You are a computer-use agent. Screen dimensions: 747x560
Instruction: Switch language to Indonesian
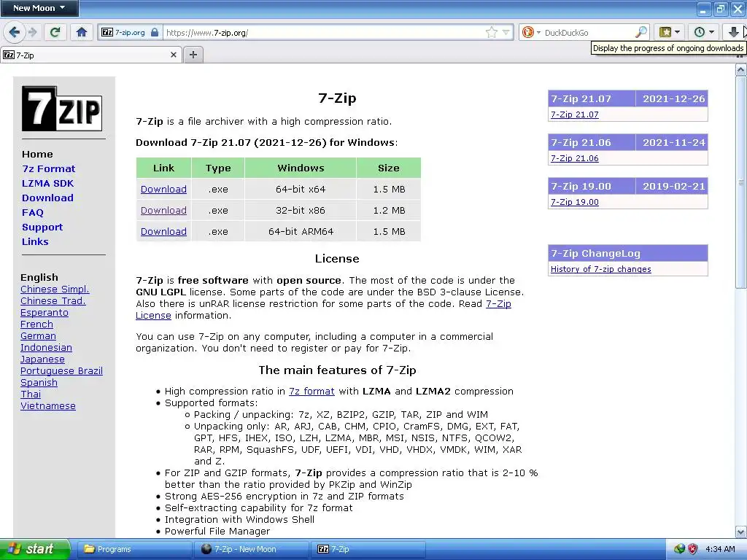[46, 348]
